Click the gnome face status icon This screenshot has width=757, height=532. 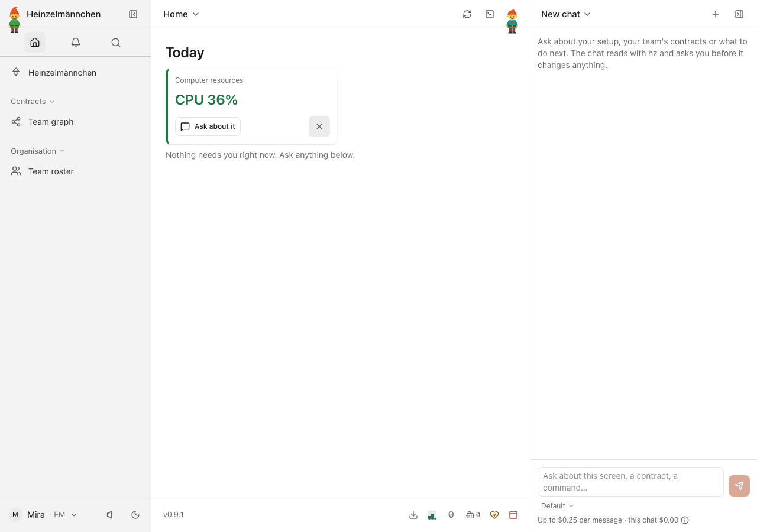pos(451,515)
